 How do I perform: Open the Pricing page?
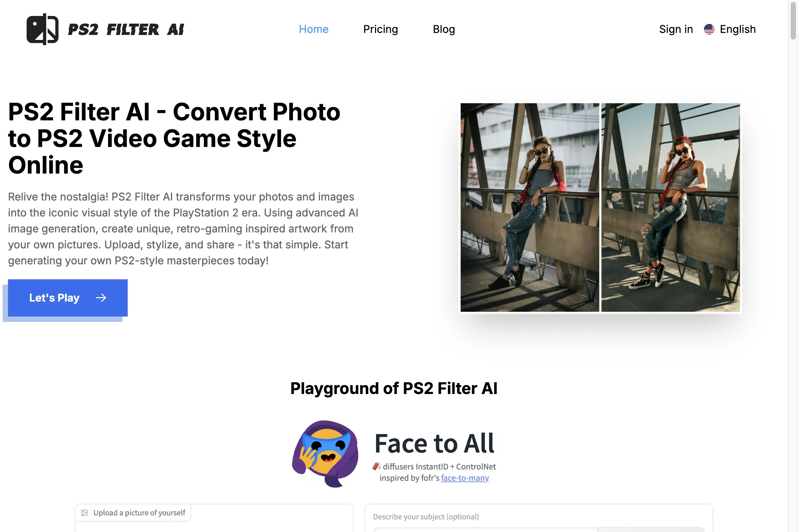[380, 29]
